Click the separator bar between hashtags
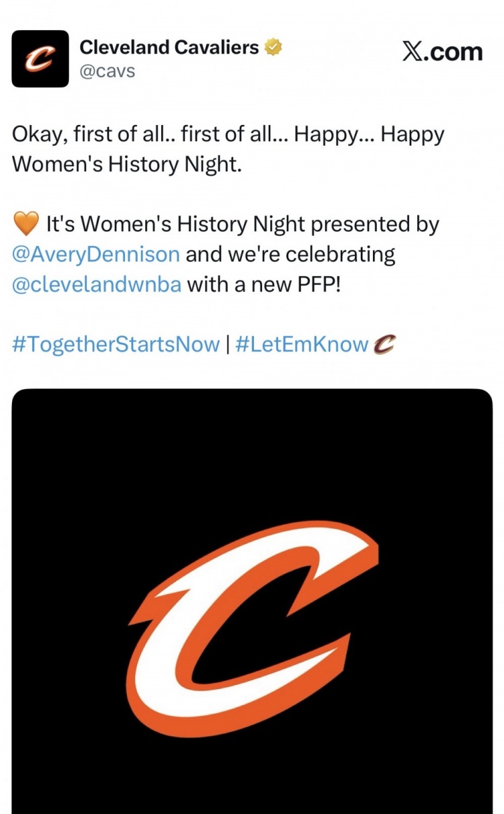The image size is (504, 814). pos(227,344)
